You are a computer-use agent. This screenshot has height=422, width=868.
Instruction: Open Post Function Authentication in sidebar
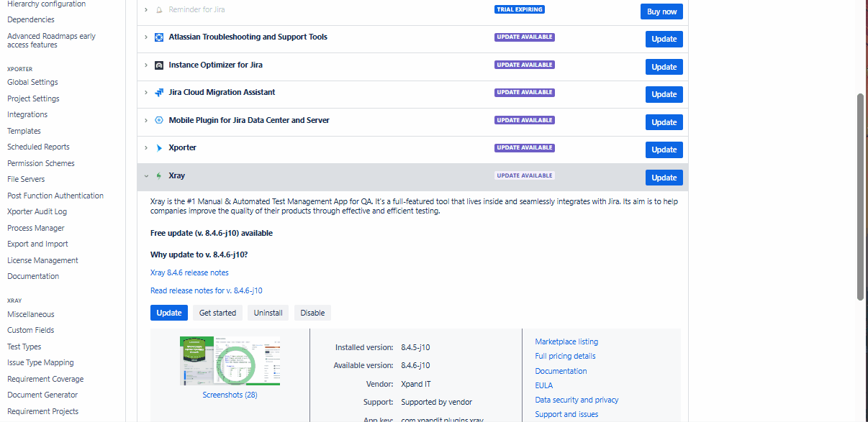55,196
